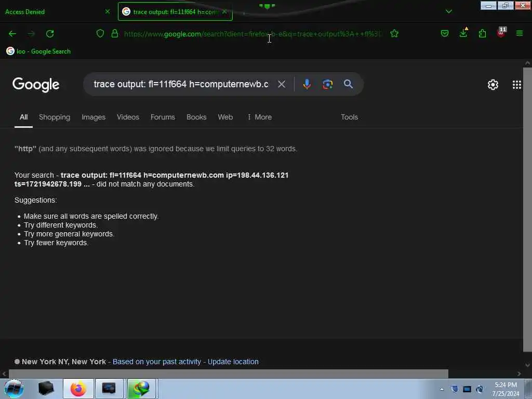Open the black box taskbar app

[46, 389]
